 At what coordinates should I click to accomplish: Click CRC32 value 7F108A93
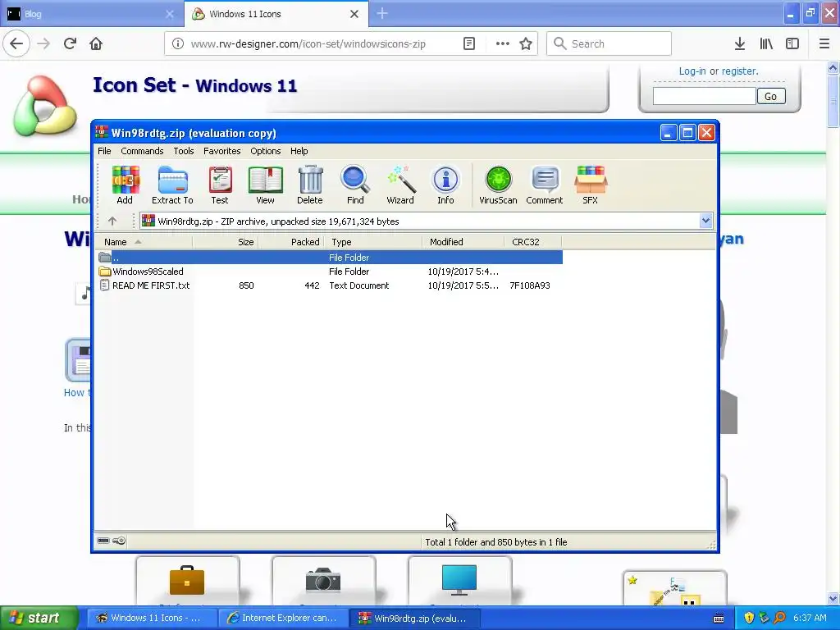click(530, 285)
